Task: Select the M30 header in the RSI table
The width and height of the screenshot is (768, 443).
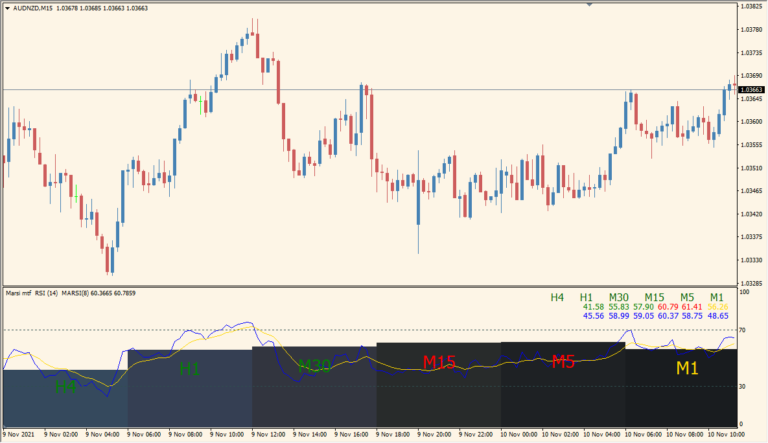Action: [618, 297]
